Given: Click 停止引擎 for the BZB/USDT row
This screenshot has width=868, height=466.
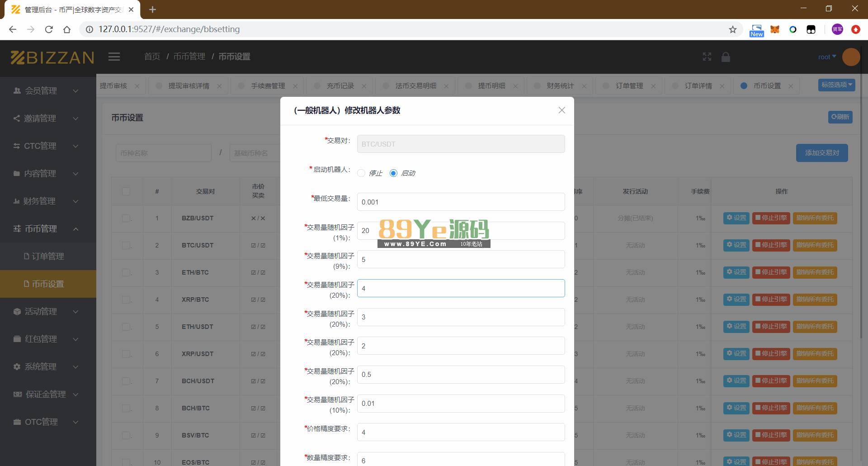Looking at the screenshot, I should 771,218.
